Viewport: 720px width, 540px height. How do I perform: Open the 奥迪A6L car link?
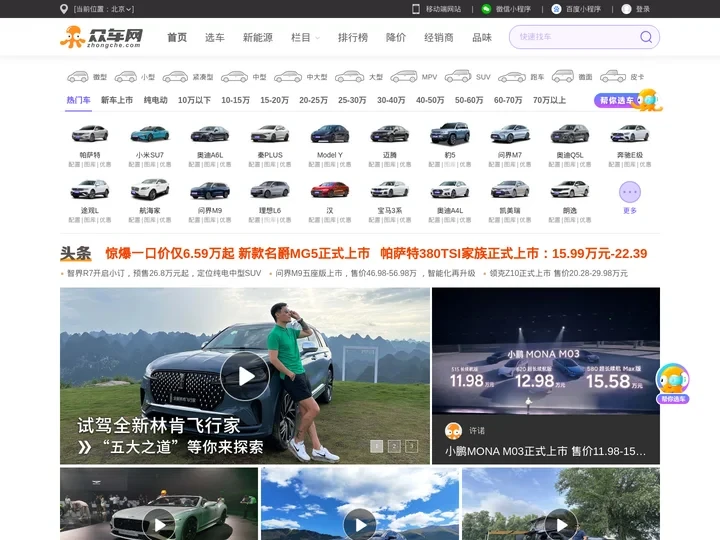coord(210,155)
